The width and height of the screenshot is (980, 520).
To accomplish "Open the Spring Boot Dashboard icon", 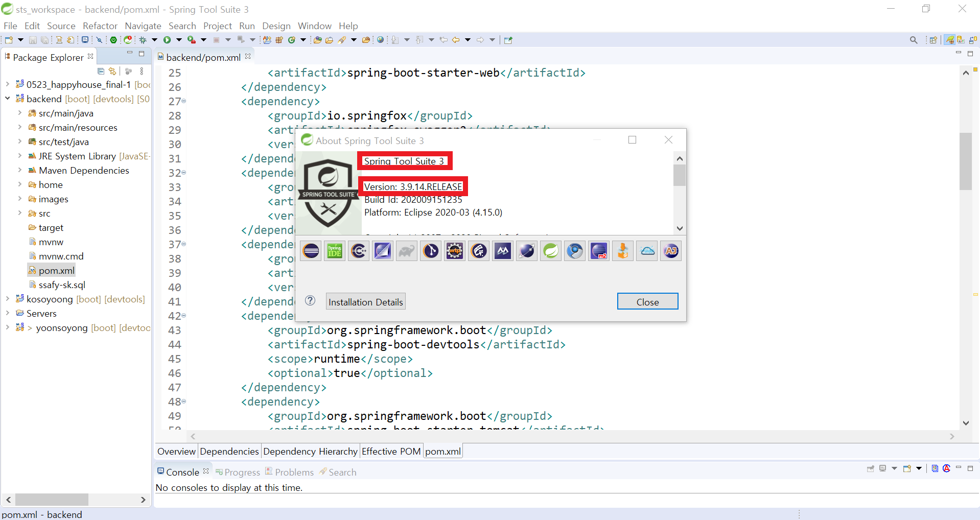I will coord(128,40).
